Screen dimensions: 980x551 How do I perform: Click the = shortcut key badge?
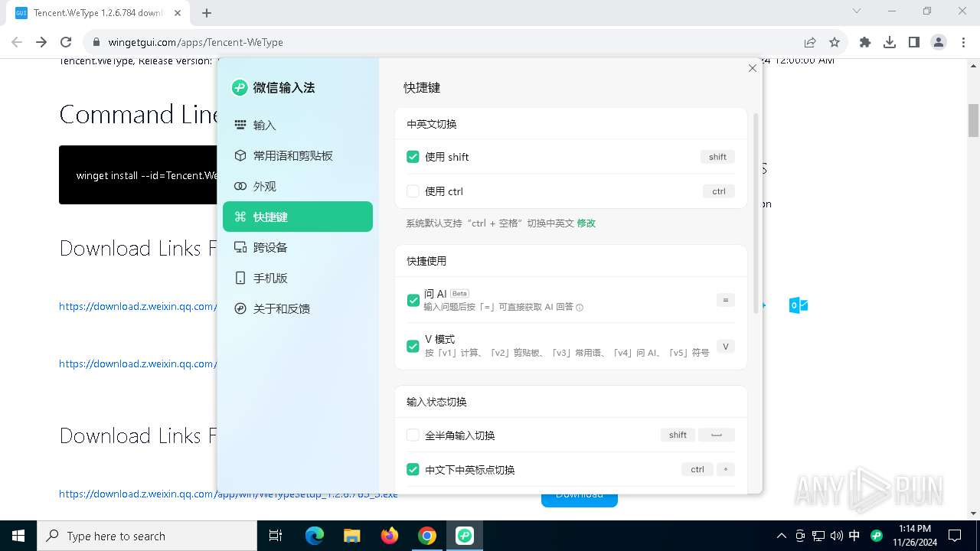coord(726,300)
